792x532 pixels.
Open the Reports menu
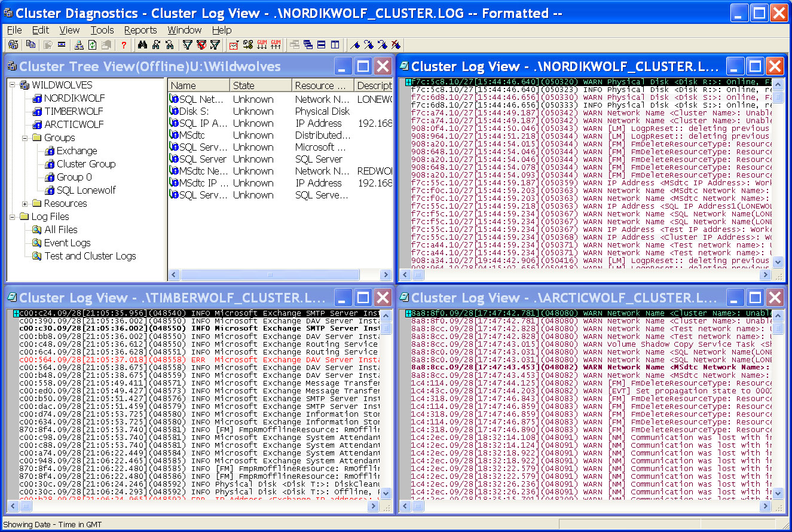tap(140, 30)
